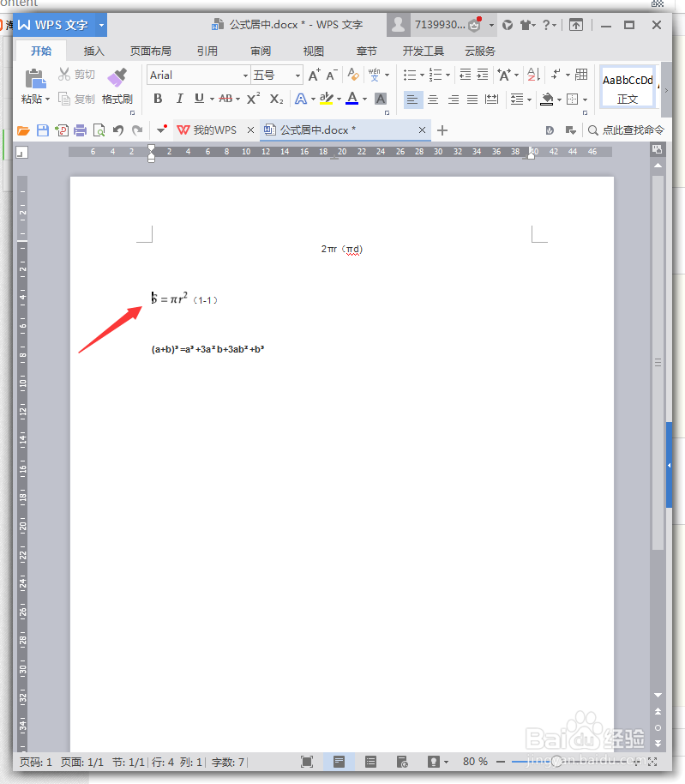685x784 pixels.
Task: Apply character shading icon
Action: click(x=381, y=99)
